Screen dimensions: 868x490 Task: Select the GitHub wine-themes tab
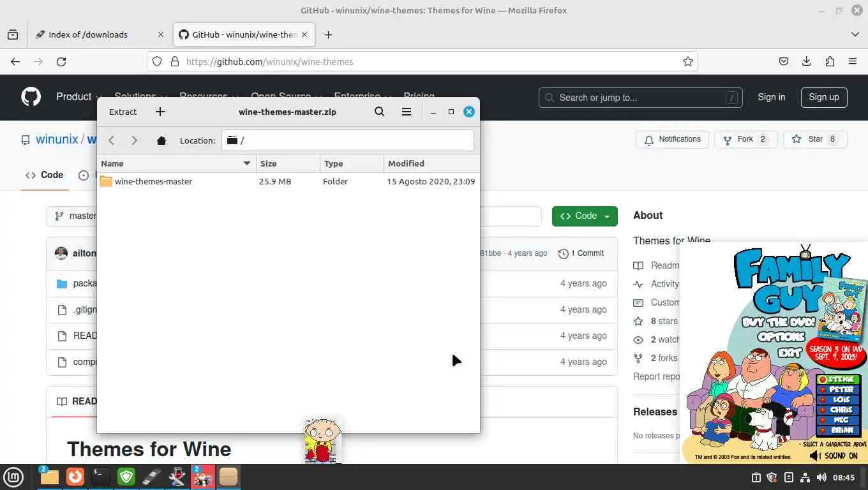(x=243, y=34)
